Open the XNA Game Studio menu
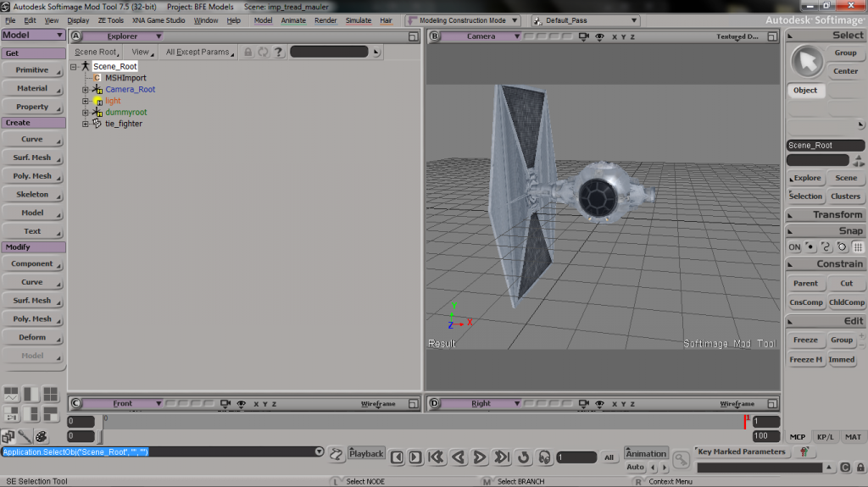This screenshot has height=487, width=868. [159, 20]
